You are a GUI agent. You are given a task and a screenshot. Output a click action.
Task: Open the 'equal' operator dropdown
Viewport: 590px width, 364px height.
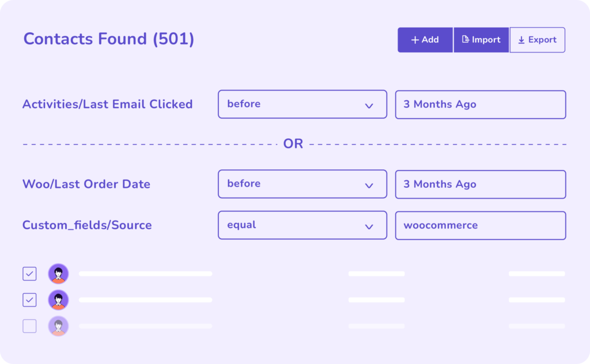302,225
